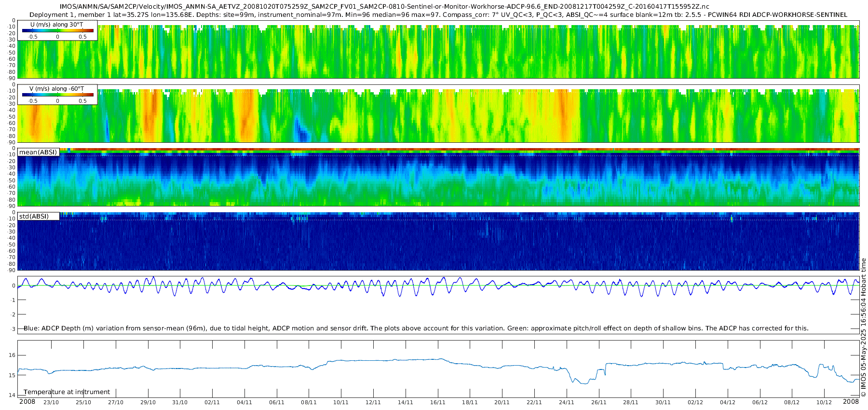This screenshot has width=868, height=410.
Task: Select the 16/11 date tick
Action: [438, 402]
